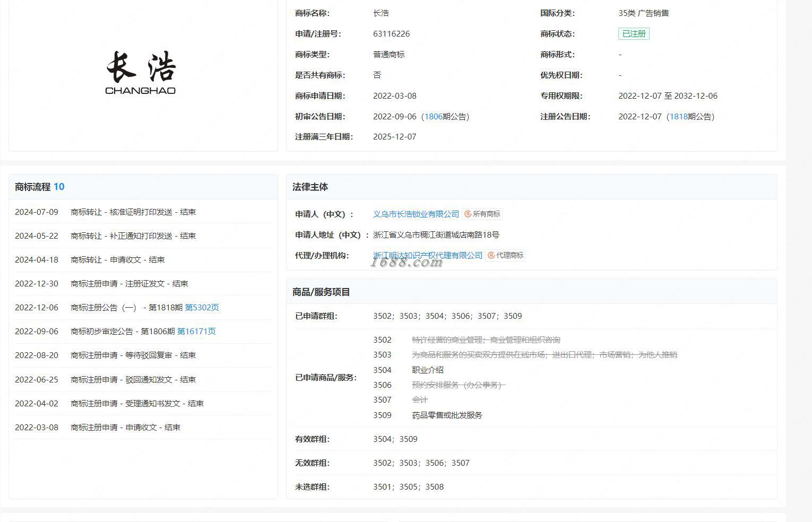
Task: Open agency 浙江明达知识产权代理有限公司 link
Action: 428,255
